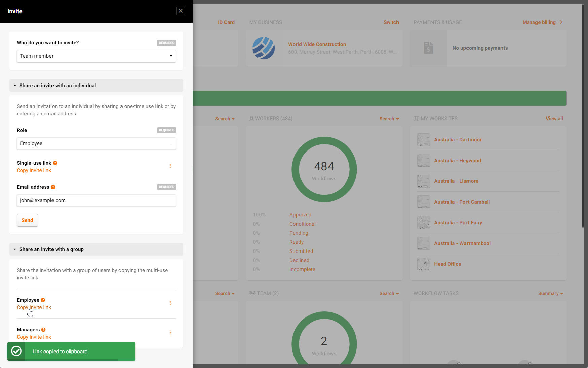Open the 'Who do you want to invite' dropdown
The width and height of the screenshot is (588, 368).
click(96, 56)
